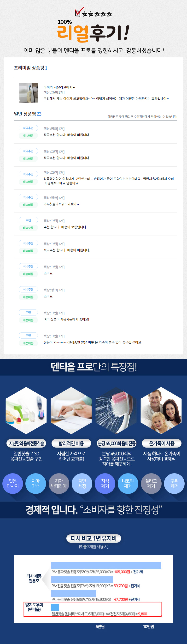Open the 수취확인 link
Image resolution: width=187 pixels, height=644 pixels.
pos(139,116)
